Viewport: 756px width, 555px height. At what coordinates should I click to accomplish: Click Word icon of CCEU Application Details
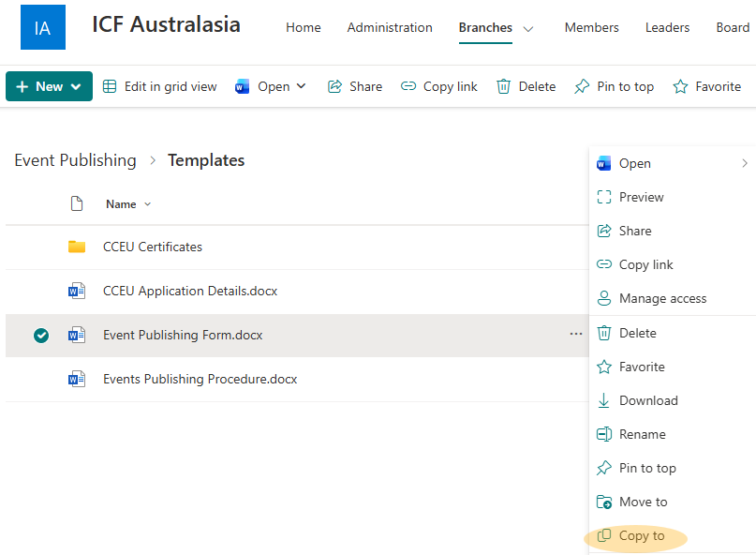click(77, 291)
